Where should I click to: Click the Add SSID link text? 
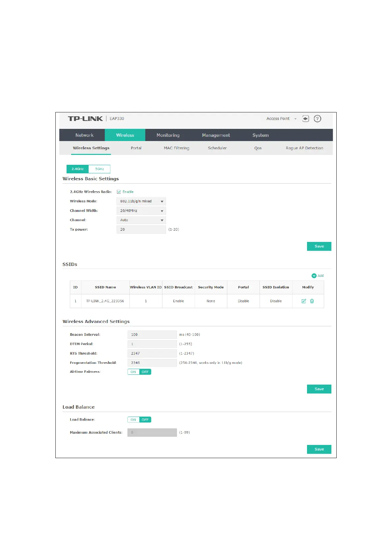click(x=321, y=276)
